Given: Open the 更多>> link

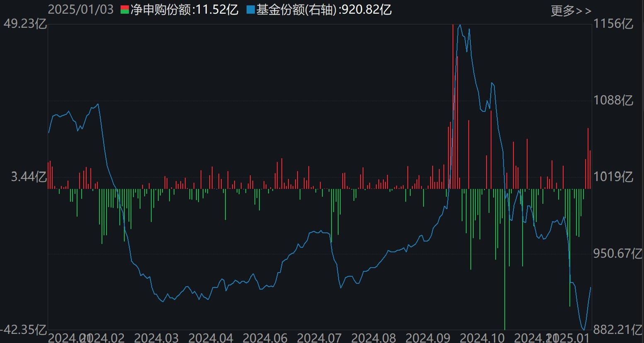Looking at the screenshot, I should [571, 11].
